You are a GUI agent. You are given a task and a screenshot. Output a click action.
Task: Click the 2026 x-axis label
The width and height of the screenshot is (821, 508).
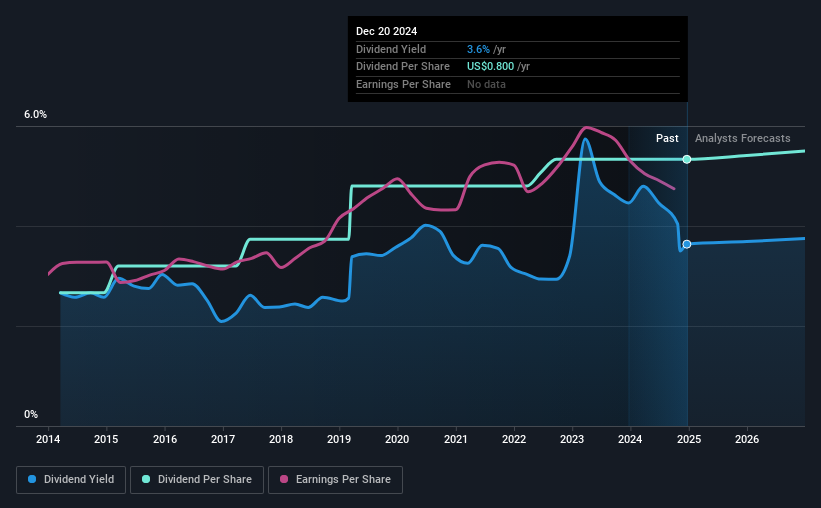(x=747, y=439)
